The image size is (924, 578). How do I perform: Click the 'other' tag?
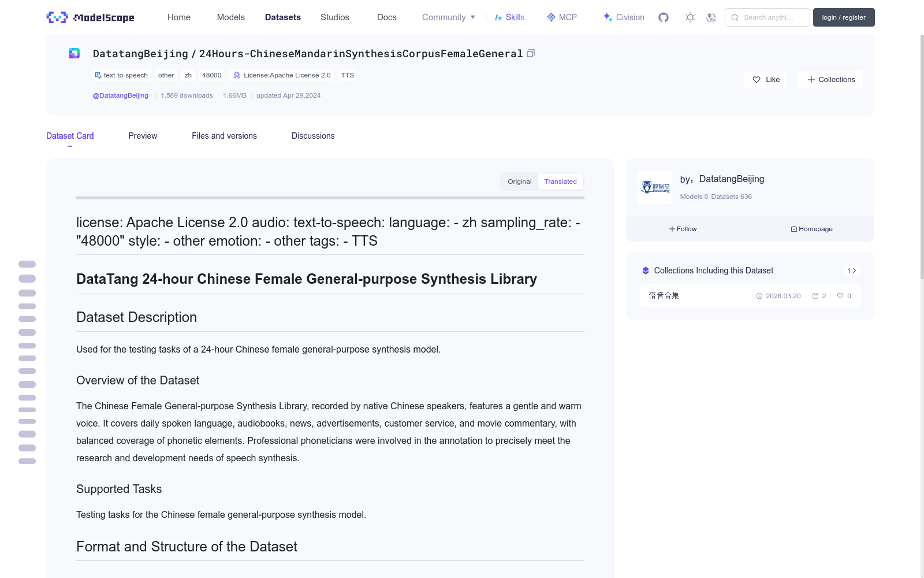click(166, 75)
